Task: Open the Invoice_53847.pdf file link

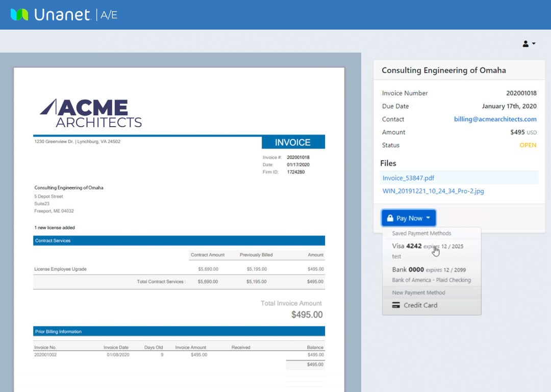Action: pos(408,178)
